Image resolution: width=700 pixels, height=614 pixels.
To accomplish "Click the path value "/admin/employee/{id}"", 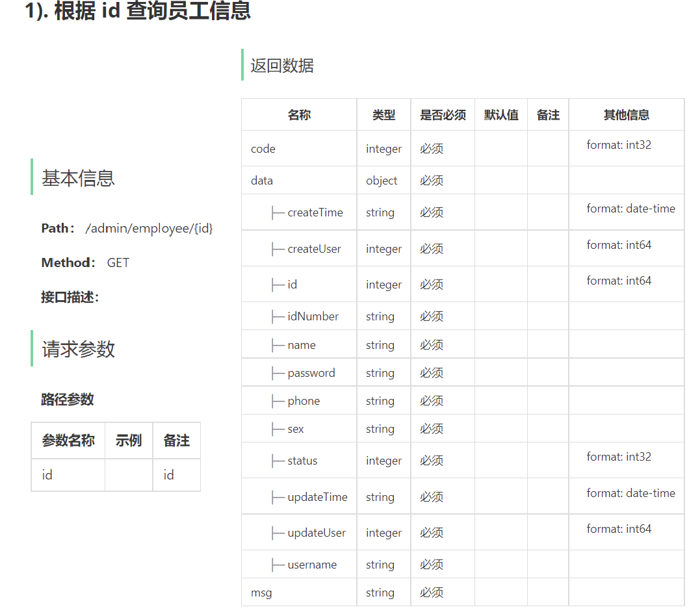I will pyautogui.click(x=149, y=229).
